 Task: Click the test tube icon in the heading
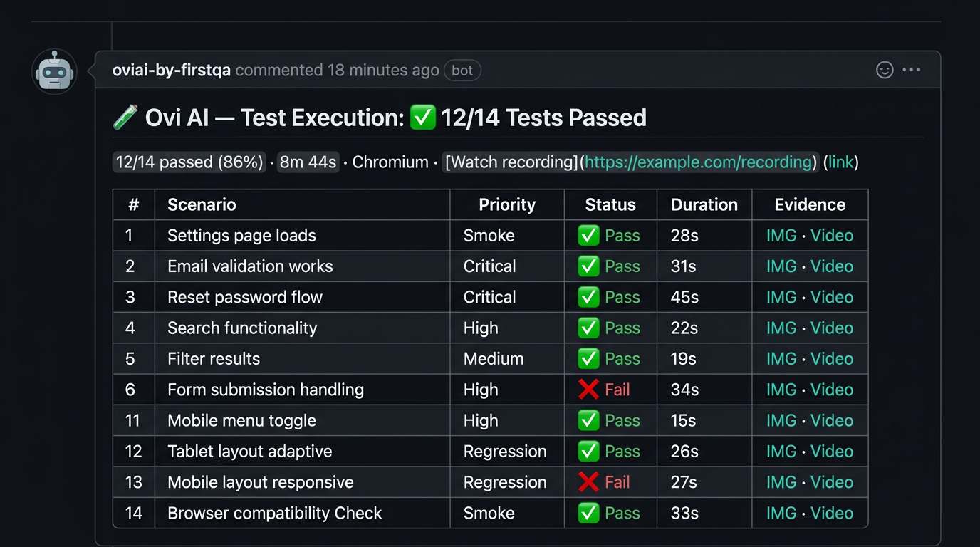tap(125, 117)
